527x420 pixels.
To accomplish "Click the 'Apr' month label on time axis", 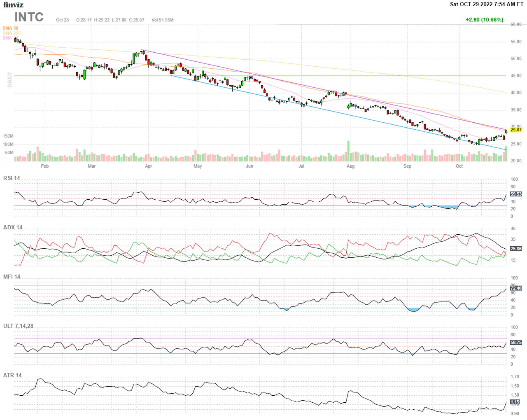I will (x=149, y=166).
